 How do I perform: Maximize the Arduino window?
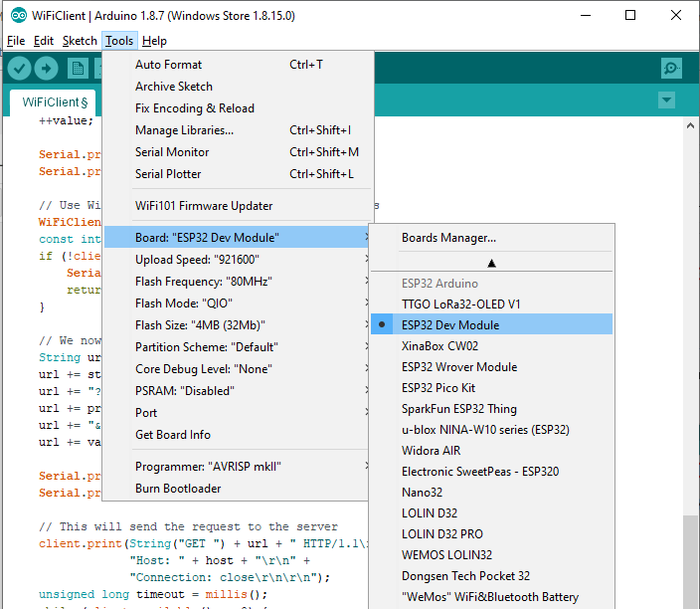point(630,16)
